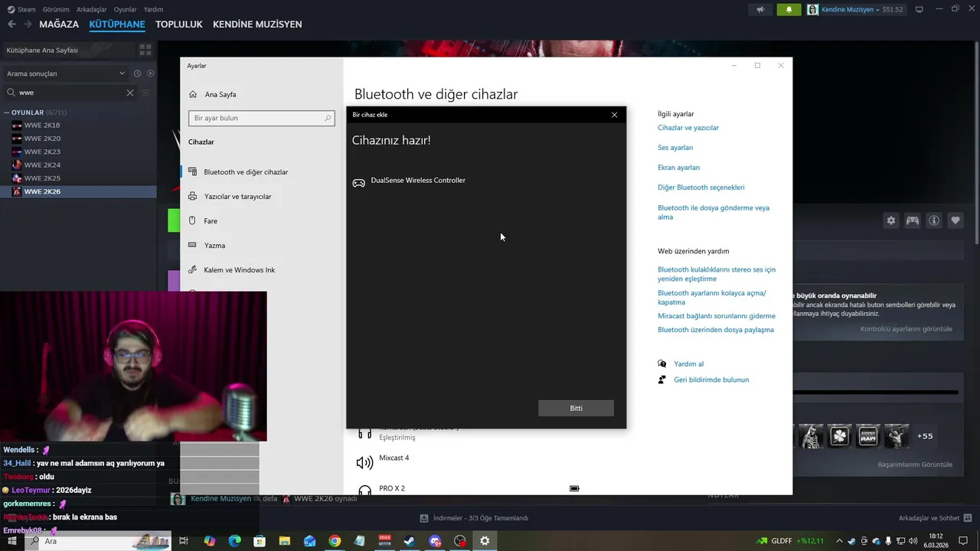Open Görünüm menu in Steam
The image size is (980, 551).
point(56,9)
